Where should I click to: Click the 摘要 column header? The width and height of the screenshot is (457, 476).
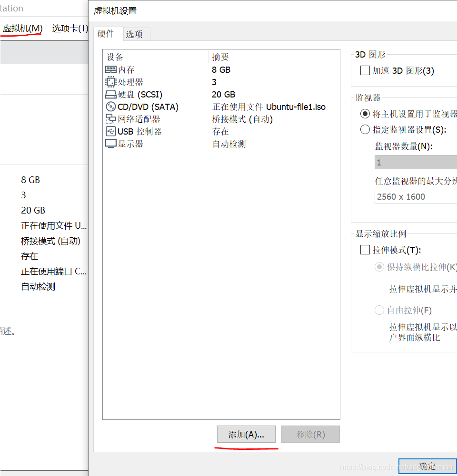point(220,57)
